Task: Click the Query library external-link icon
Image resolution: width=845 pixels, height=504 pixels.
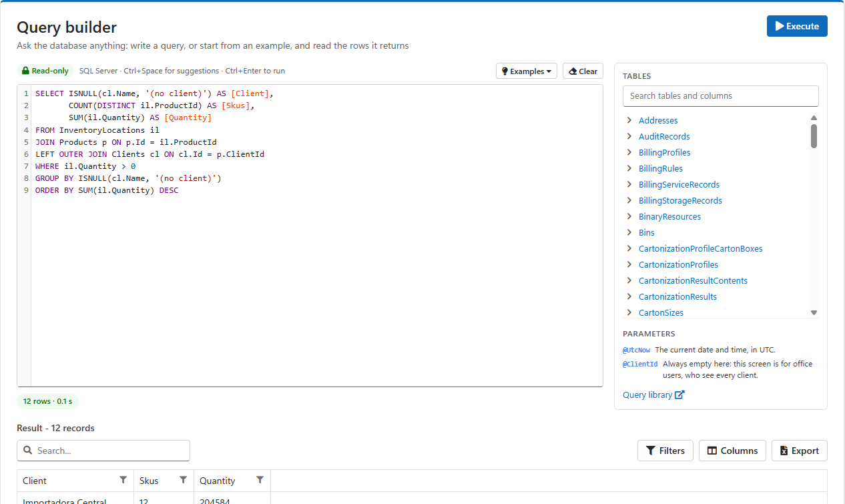Action: 679,395
